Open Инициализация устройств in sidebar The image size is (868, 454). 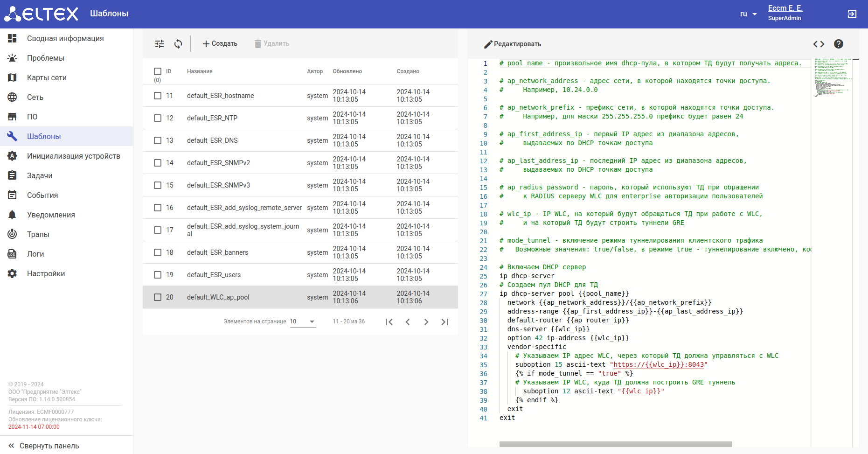[x=73, y=156]
